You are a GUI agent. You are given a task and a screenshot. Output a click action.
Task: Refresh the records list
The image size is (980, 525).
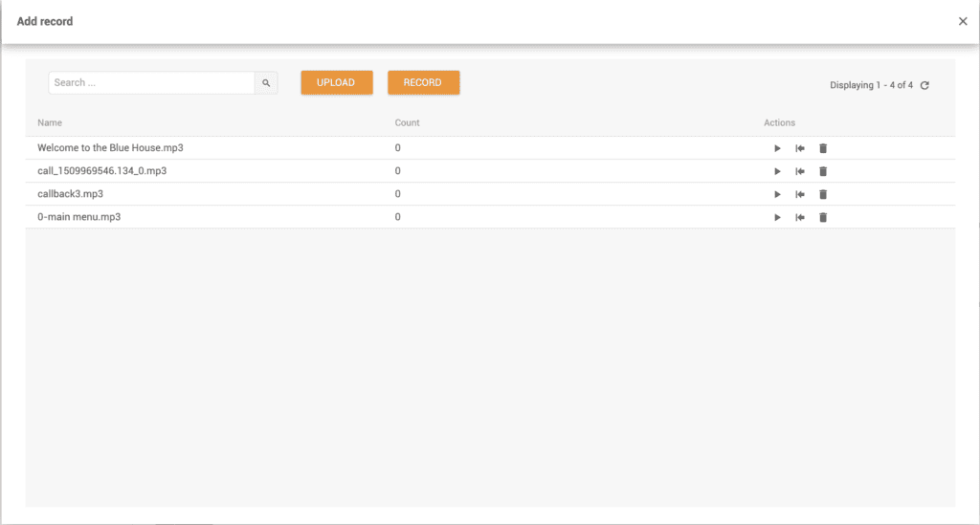(x=924, y=85)
